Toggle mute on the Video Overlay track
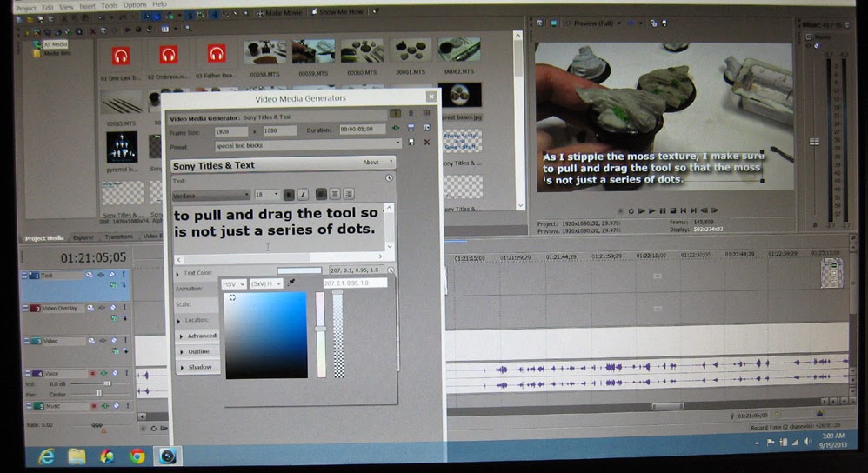The width and height of the screenshot is (868, 473). click(113, 308)
